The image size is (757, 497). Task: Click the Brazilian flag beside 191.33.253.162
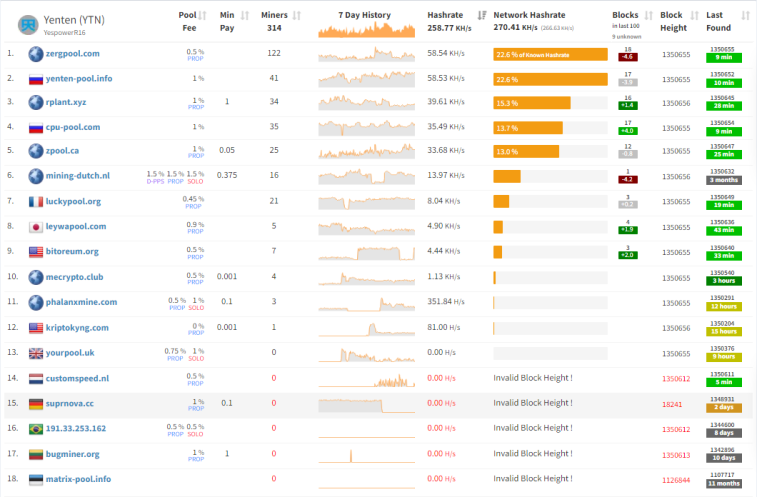coord(36,429)
